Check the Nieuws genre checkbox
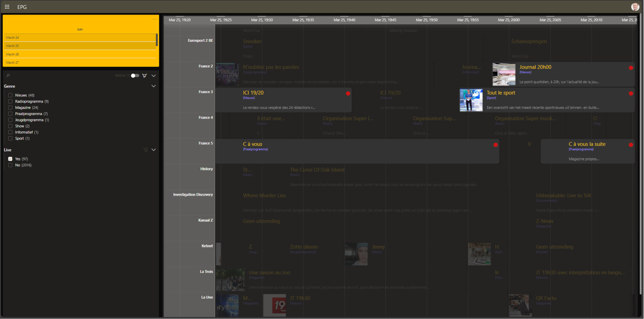 click(x=10, y=95)
